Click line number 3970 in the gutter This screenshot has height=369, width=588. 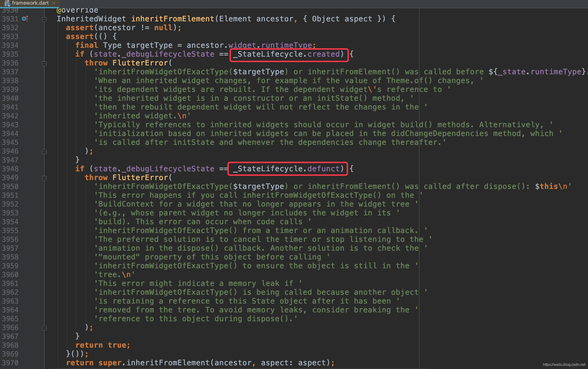10,363
